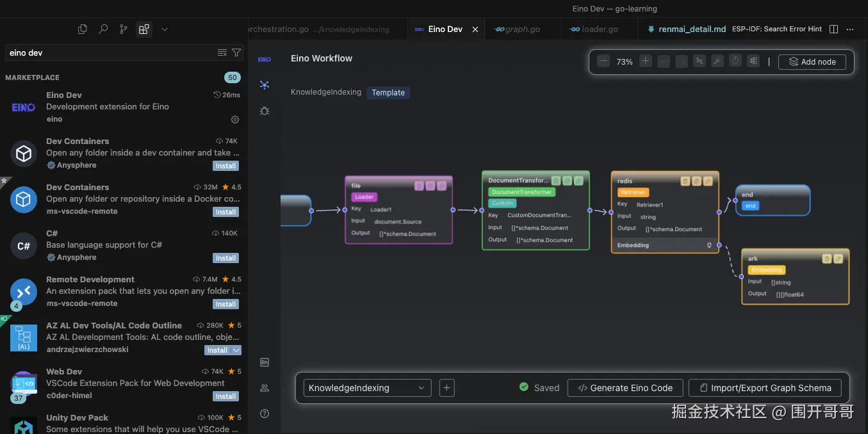Image resolution: width=868 pixels, height=434 pixels.
Task: Zoom in the workflow canvas
Action: tap(646, 61)
